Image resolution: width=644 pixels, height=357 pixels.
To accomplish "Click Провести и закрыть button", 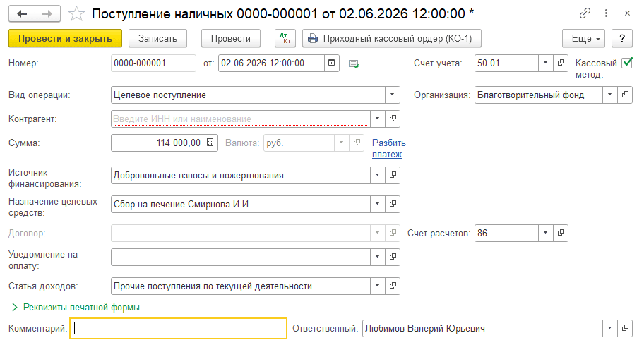I will 65,39.
